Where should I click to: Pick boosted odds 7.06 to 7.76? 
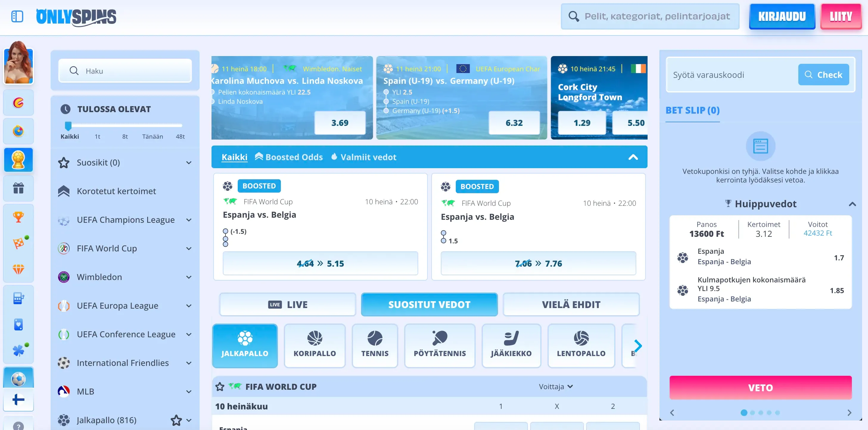539,263
